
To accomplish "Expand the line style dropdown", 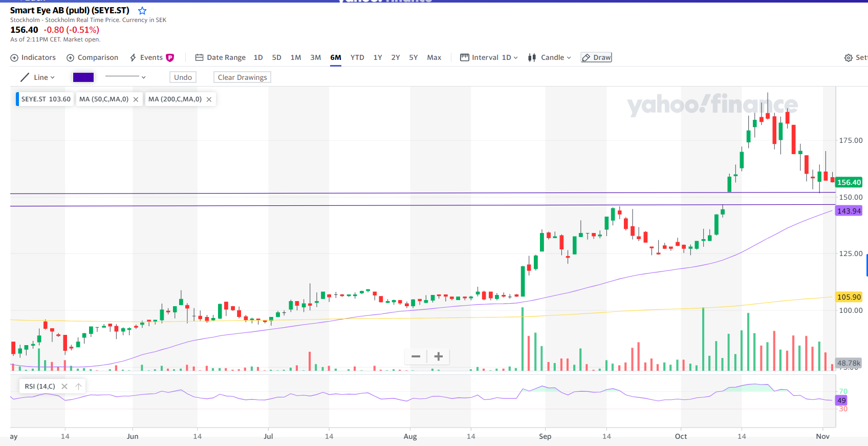I will [125, 77].
